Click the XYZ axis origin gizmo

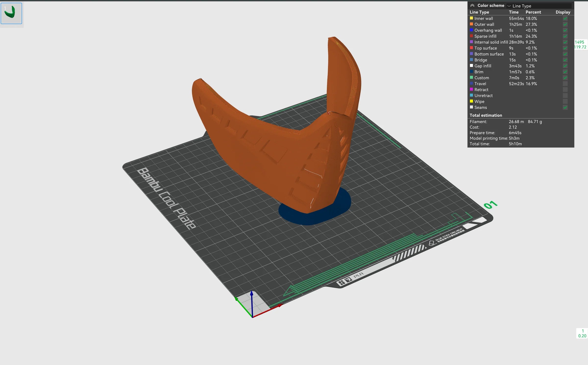(x=252, y=317)
